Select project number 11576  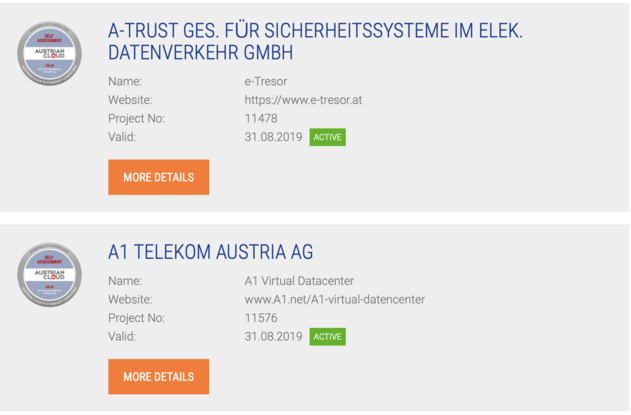point(261,318)
